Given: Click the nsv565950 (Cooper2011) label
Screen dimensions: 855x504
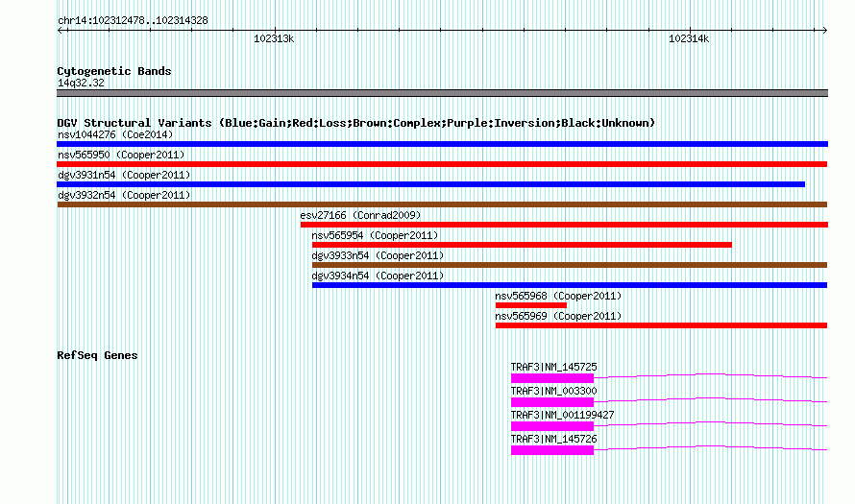Looking at the screenshot, I should (x=121, y=155).
